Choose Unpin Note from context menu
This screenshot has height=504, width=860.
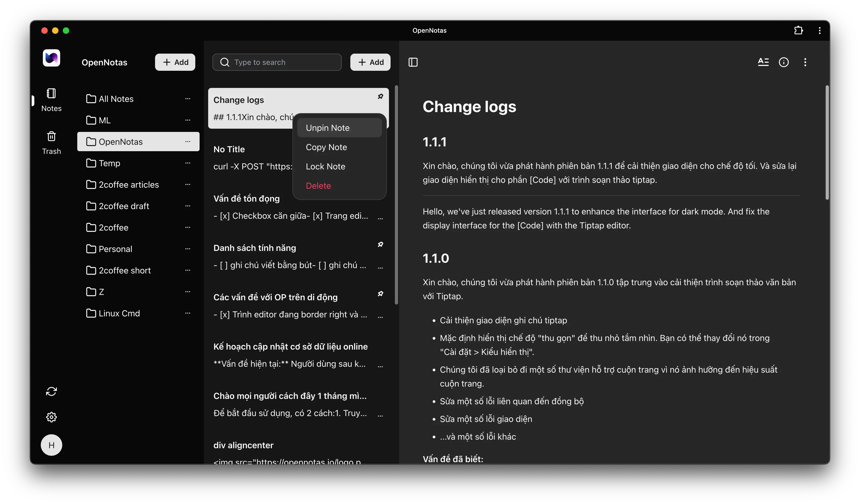click(x=339, y=128)
